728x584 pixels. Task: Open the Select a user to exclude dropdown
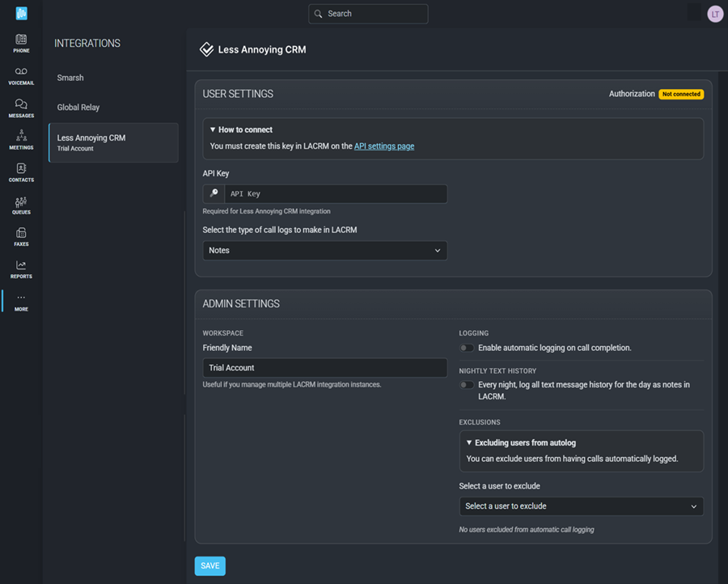point(581,506)
